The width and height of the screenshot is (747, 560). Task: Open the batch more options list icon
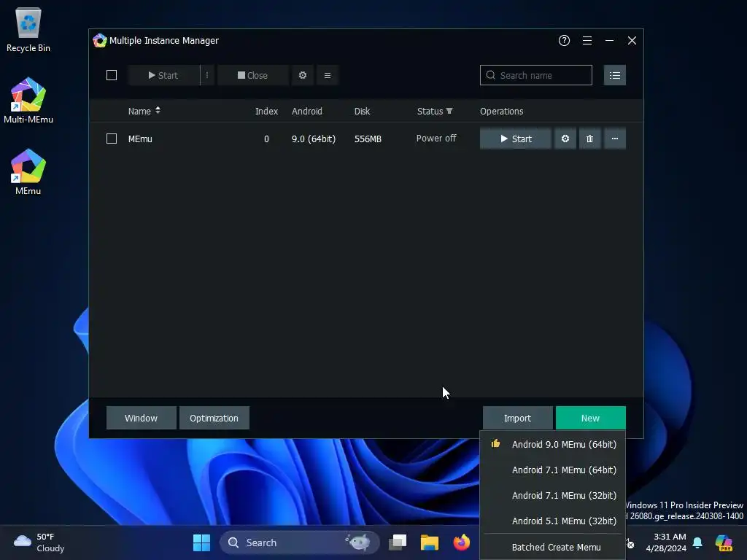[x=328, y=75]
